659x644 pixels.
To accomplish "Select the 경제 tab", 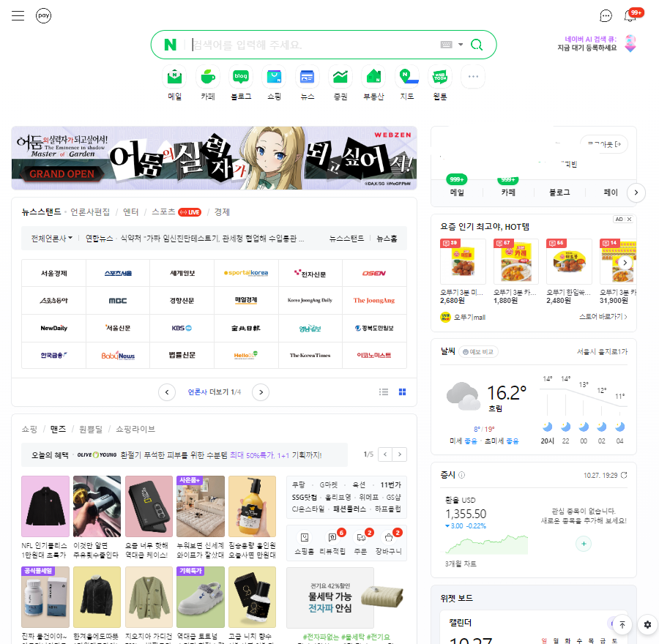I will click(x=222, y=211).
